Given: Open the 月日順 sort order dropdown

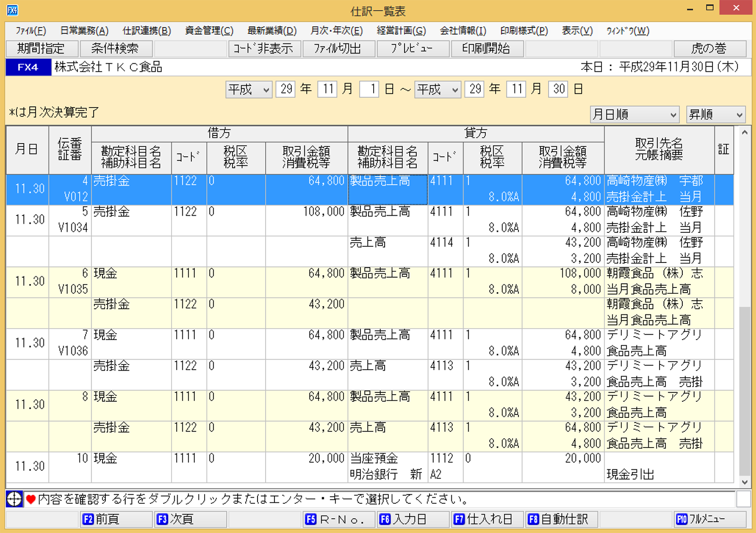Looking at the screenshot, I should coord(634,114).
